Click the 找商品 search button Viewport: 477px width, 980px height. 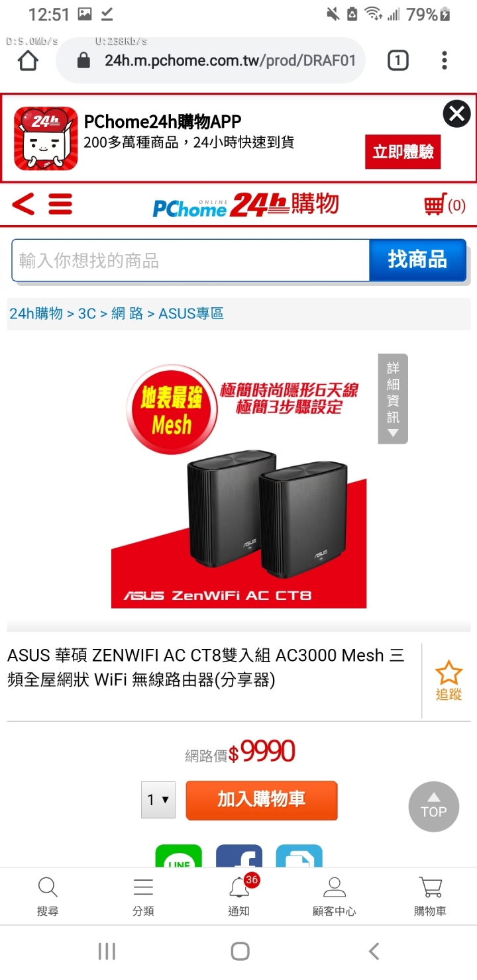[x=417, y=260]
